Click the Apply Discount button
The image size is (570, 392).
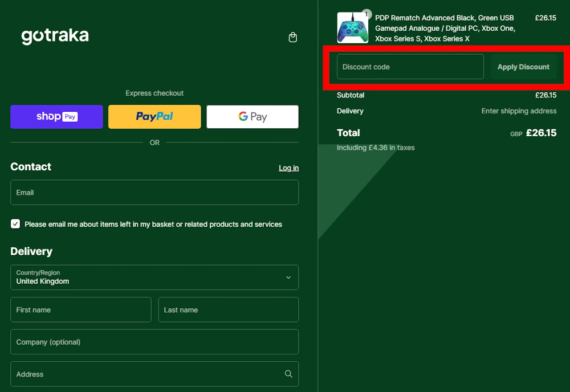523,67
